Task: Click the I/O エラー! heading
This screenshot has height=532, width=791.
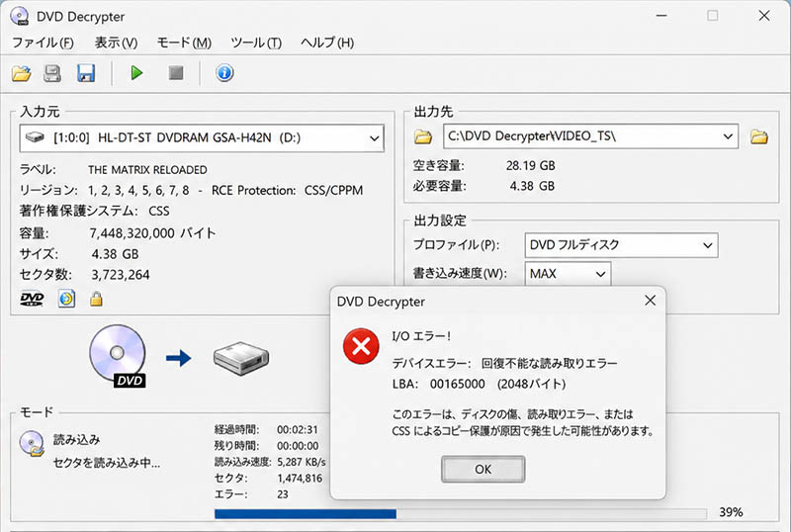Action: pos(421,336)
